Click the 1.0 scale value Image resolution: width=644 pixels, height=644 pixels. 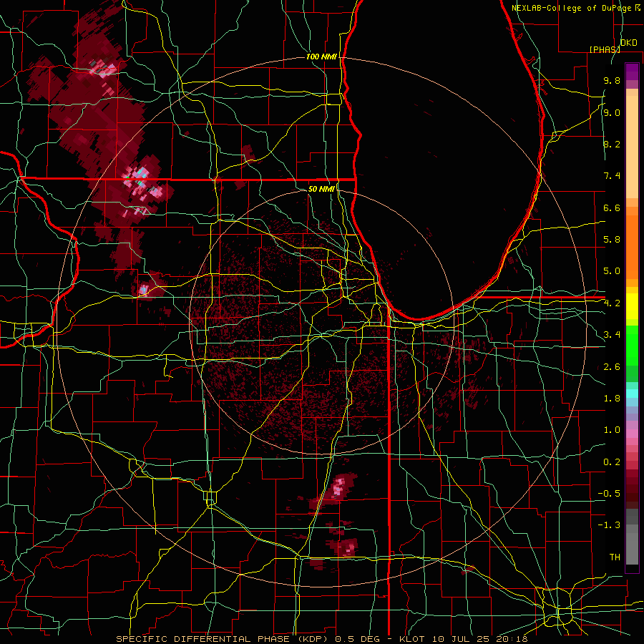click(612, 430)
